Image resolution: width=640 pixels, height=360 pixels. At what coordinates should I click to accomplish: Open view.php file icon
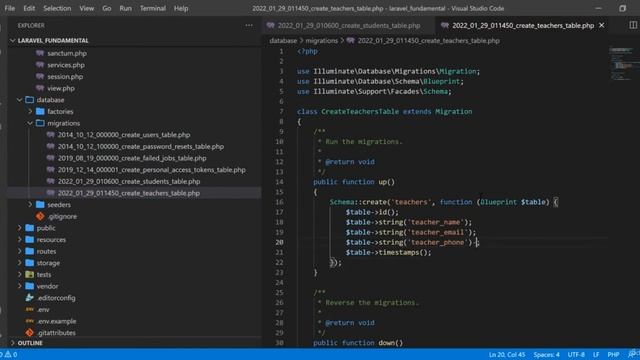(40, 88)
